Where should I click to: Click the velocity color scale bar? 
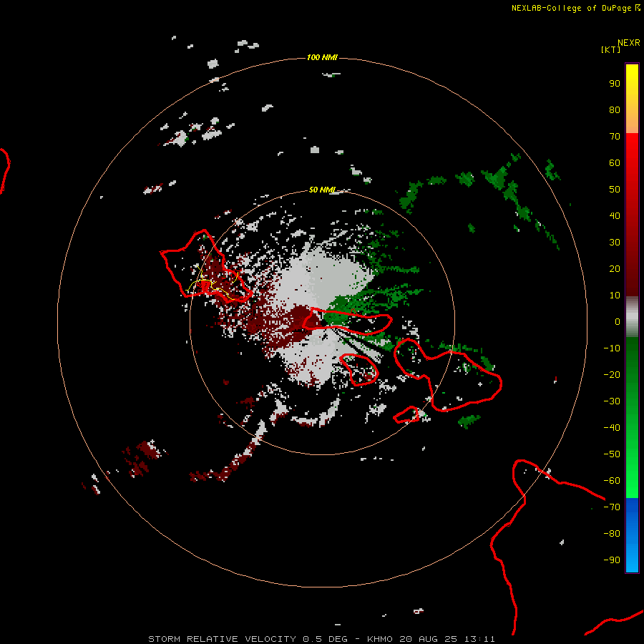click(x=632, y=318)
